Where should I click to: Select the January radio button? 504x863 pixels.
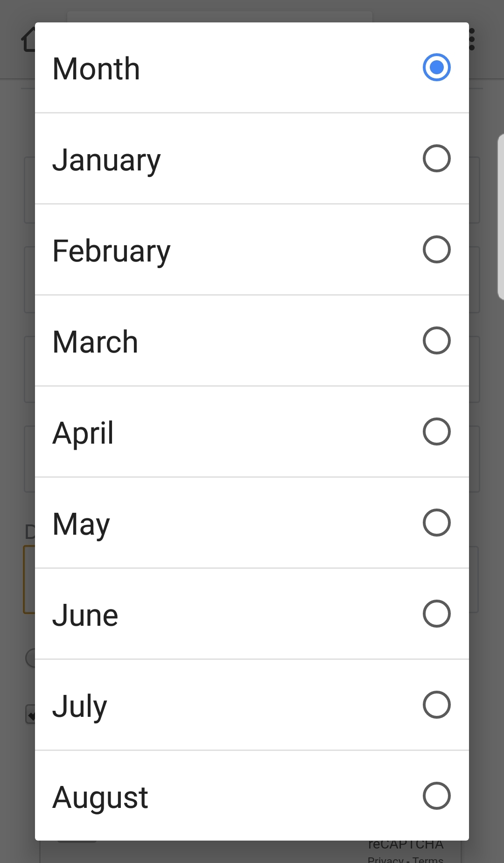(436, 158)
